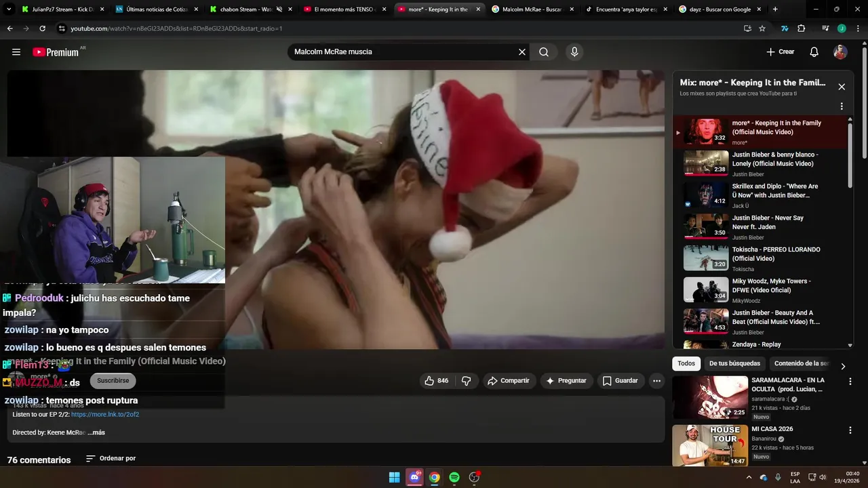
Task: Play Justin Bieber Beauty And A Beat
Action: (762, 322)
